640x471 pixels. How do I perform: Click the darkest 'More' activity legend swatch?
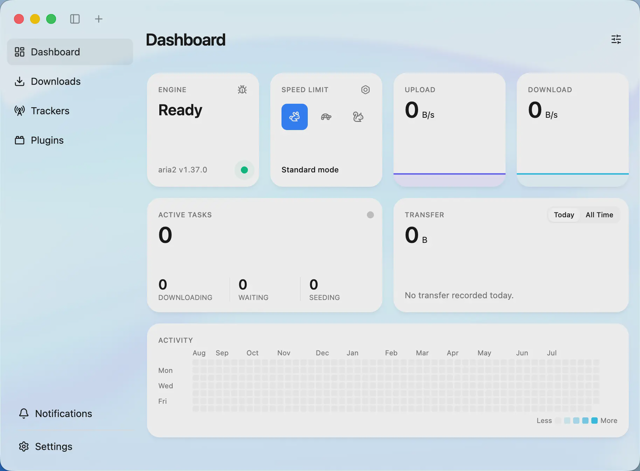click(594, 420)
